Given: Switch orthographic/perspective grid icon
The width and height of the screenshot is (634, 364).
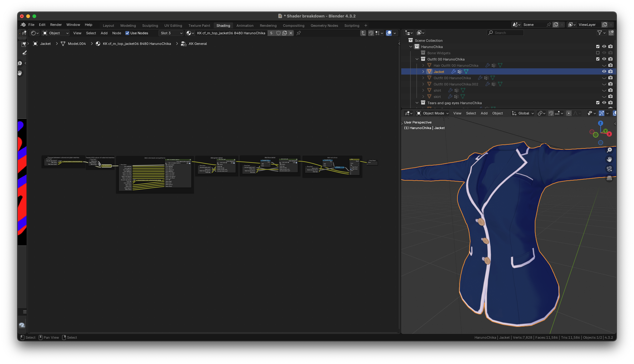Looking at the screenshot, I should (x=609, y=178).
